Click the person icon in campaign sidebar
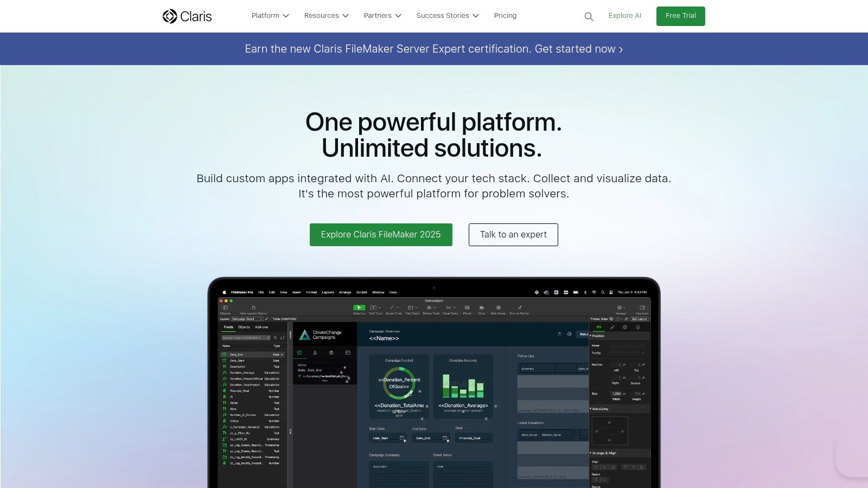This screenshot has height=488, width=868. 315,352
